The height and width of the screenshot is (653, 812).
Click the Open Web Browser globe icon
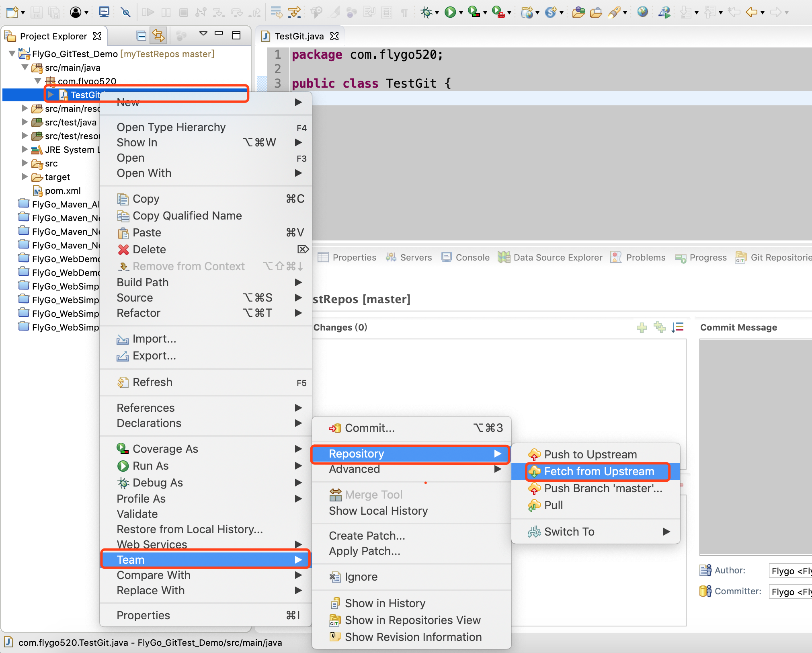(x=642, y=12)
